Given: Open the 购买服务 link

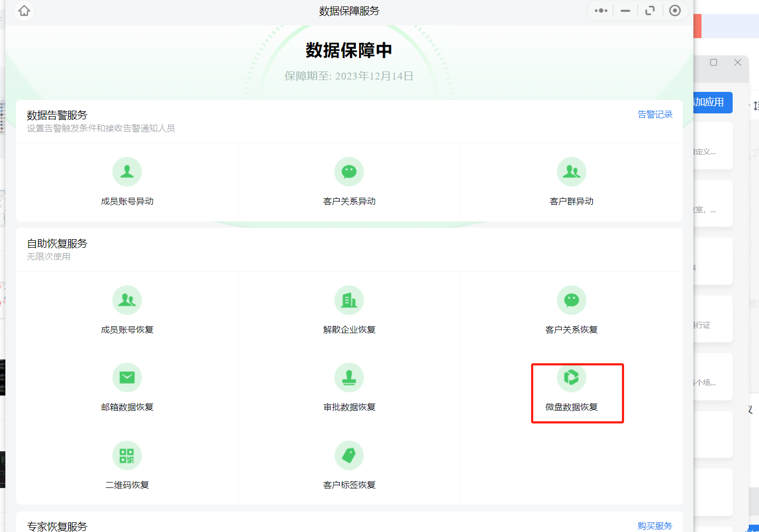Looking at the screenshot, I should tap(655, 526).
